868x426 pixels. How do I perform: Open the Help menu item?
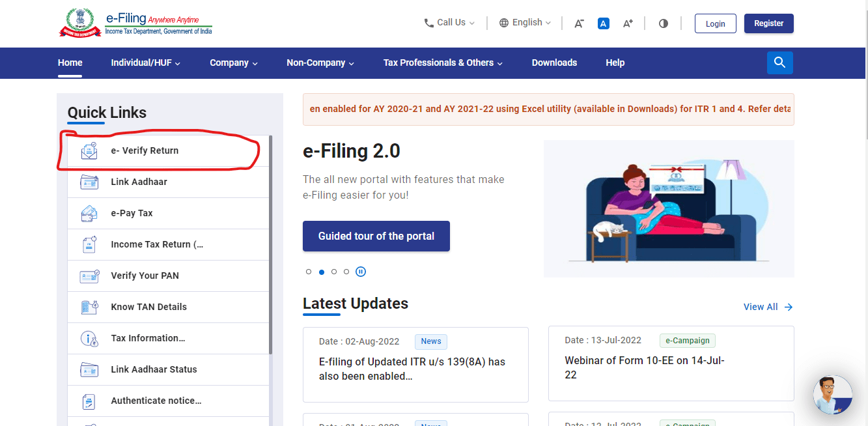coord(615,63)
